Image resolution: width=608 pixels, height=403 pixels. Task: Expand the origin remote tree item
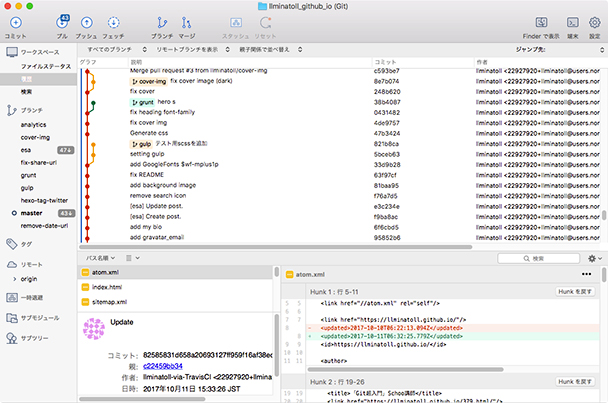(15, 279)
